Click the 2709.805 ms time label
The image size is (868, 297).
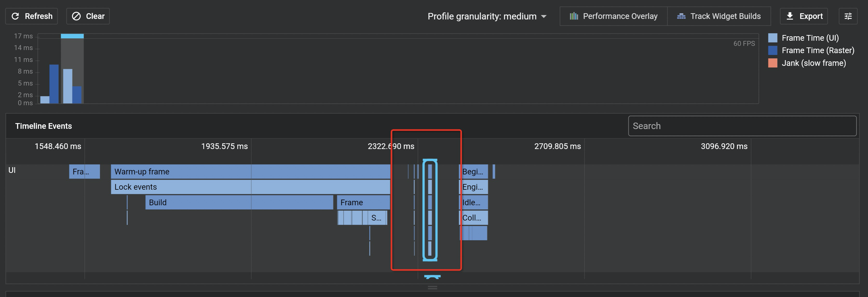pos(557,146)
